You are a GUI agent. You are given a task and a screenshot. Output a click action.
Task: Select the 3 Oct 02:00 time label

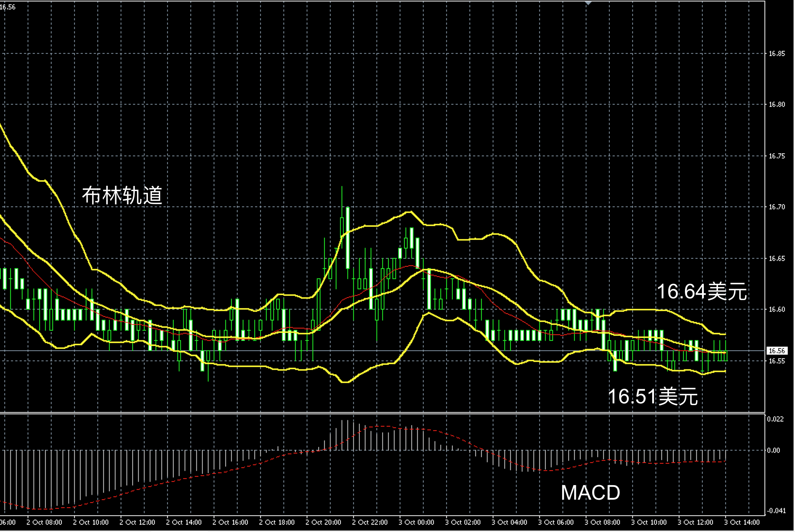pyautogui.click(x=463, y=523)
